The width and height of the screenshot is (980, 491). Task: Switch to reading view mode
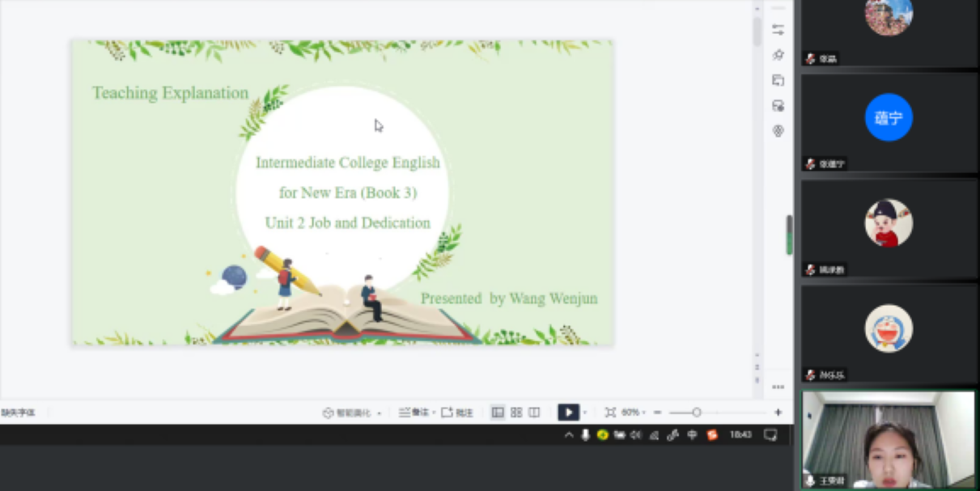534,413
